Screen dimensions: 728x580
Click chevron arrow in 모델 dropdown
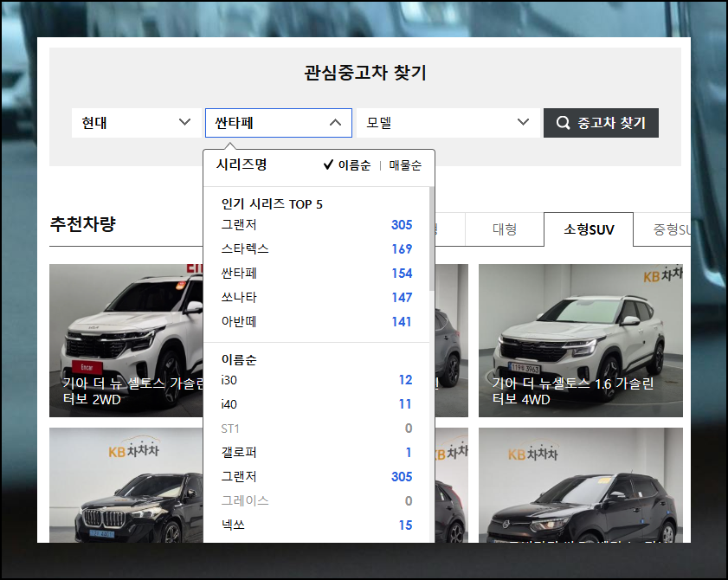click(523, 122)
